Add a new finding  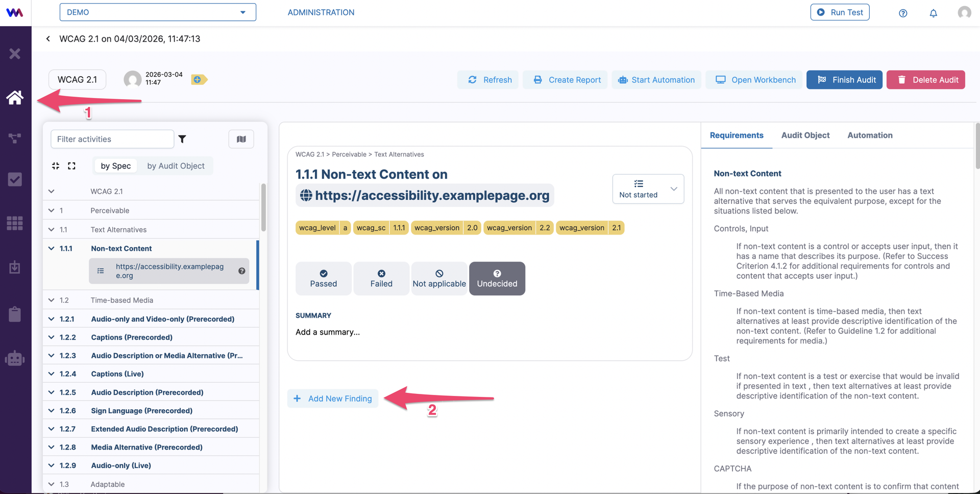pyautogui.click(x=333, y=398)
